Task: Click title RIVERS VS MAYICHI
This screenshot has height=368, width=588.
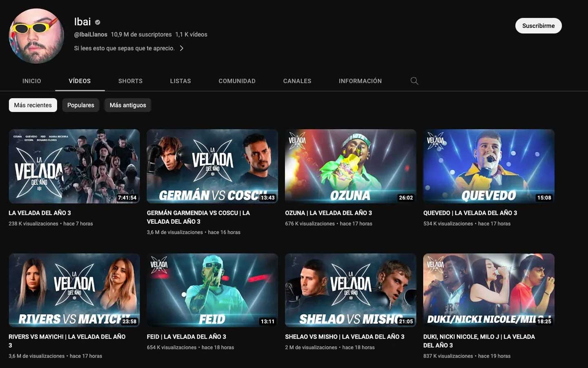Action: [67, 341]
